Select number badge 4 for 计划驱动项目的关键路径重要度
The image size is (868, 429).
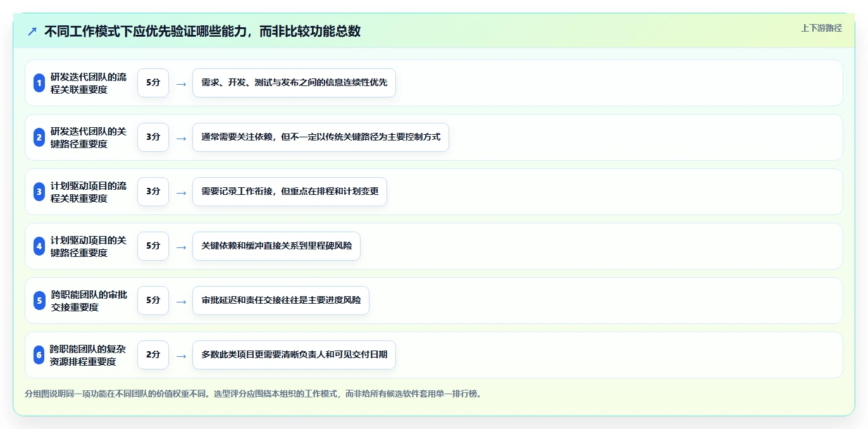39,246
